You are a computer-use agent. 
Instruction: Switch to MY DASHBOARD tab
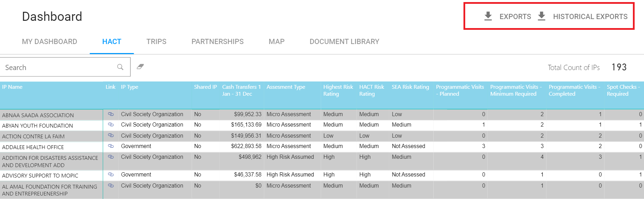[50, 42]
